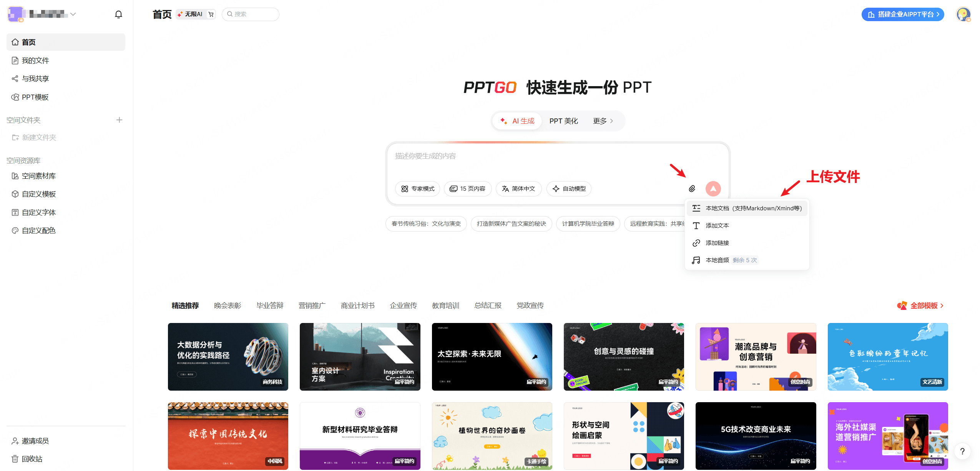The width and height of the screenshot is (980, 471).
Task: Switch to the PPT美化 tab
Action: click(563, 121)
